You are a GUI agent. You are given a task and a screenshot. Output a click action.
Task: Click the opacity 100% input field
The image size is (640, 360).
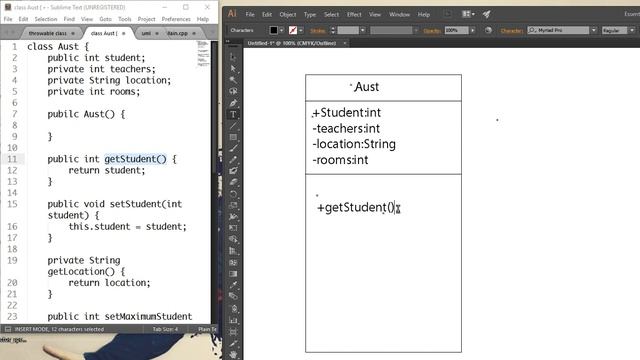456,30
